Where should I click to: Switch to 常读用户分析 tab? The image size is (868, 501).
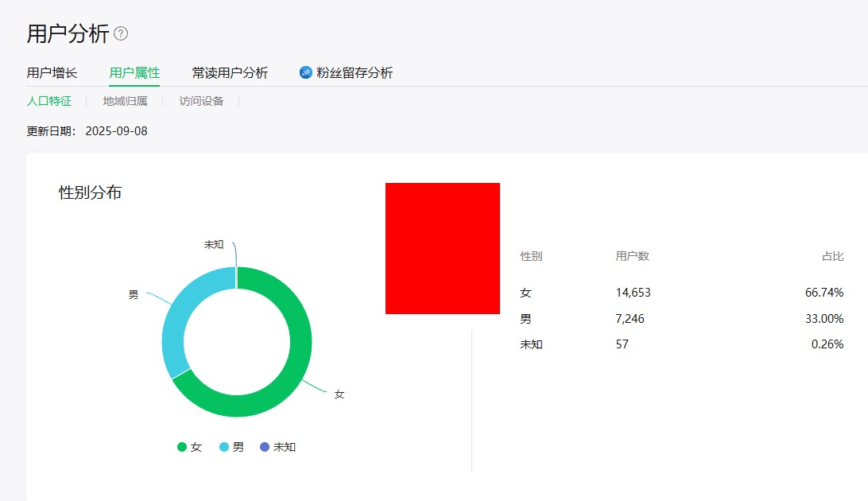pos(230,73)
